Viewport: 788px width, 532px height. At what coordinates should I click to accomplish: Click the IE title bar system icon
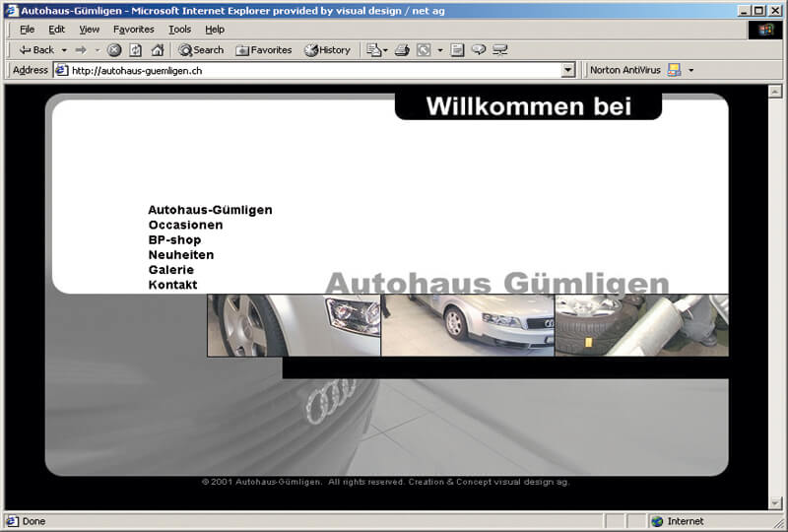tap(11, 10)
